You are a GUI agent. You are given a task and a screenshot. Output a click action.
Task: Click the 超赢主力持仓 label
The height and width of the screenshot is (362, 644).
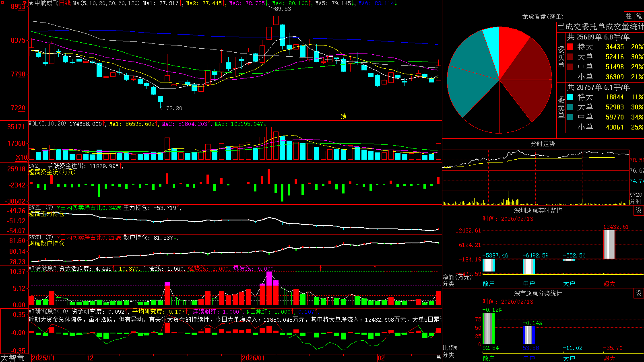tap(46, 214)
